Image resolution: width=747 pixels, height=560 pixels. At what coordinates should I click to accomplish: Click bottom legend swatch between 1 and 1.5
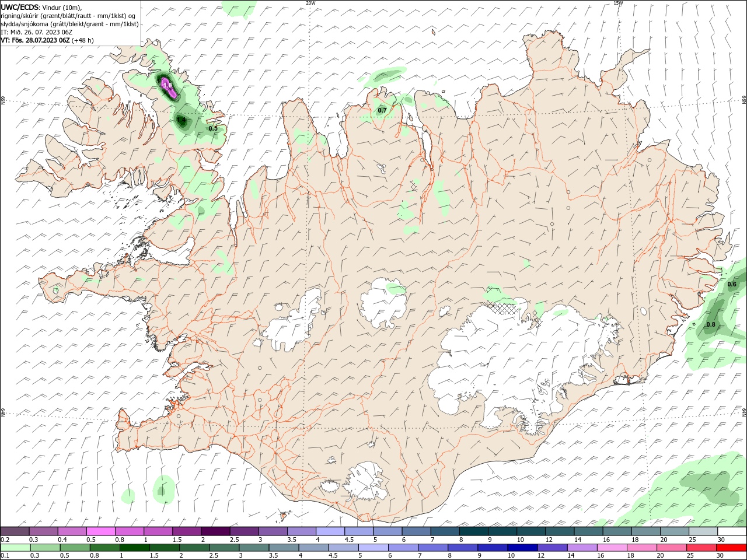134,548
